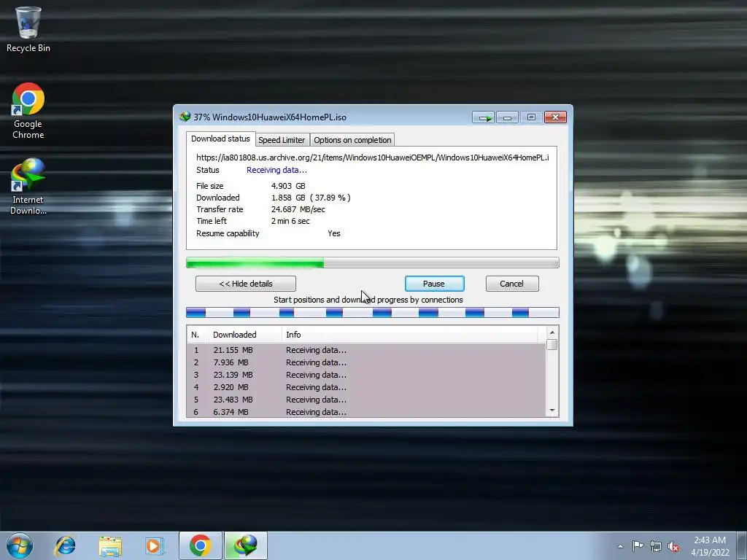
Task: Show hidden tray icons arrow
Action: (620, 546)
